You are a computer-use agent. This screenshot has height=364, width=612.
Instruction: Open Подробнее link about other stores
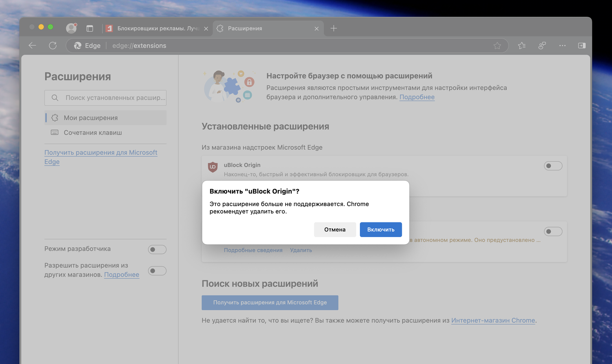point(122,275)
